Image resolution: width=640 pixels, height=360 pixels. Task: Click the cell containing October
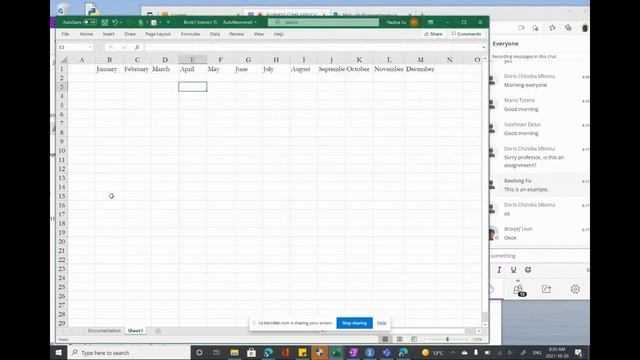(x=359, y=69)
